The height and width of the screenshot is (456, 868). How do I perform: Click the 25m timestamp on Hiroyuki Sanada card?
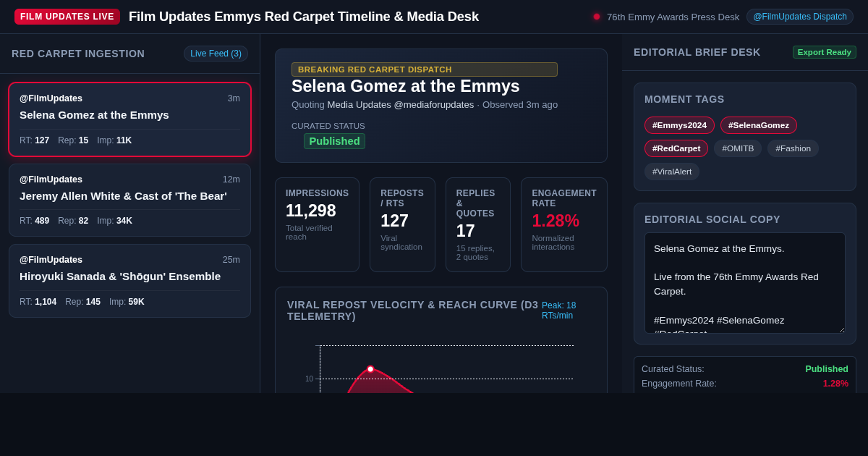[x=231, y=260]
